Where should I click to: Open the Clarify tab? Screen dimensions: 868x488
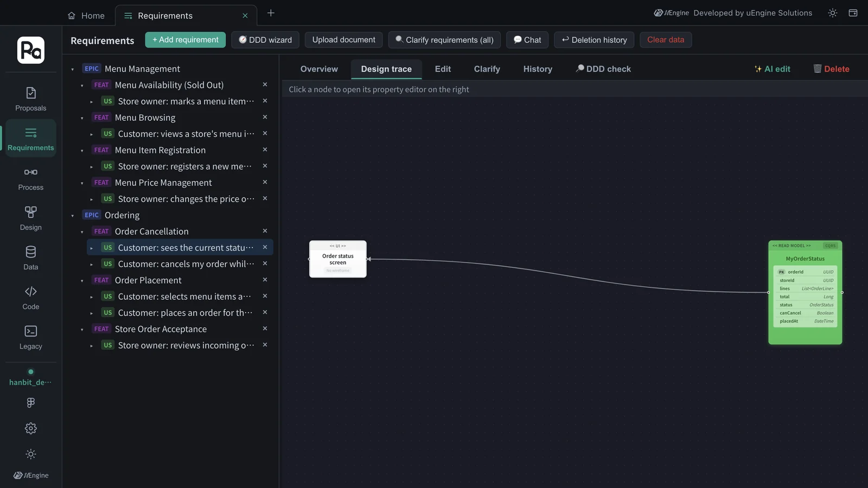click(487, 69)
